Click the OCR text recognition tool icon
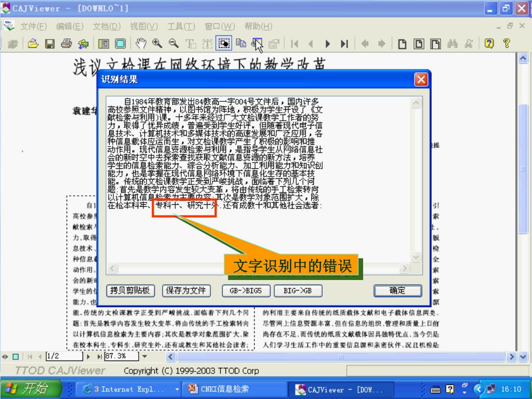This screenshot has width=532, height=399. (257, 44)
